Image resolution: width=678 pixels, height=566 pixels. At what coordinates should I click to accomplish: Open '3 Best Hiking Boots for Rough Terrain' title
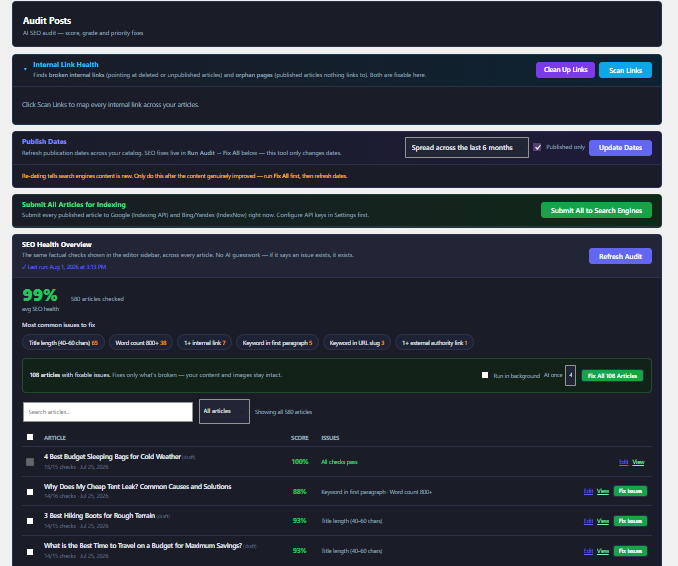[99, 515]
